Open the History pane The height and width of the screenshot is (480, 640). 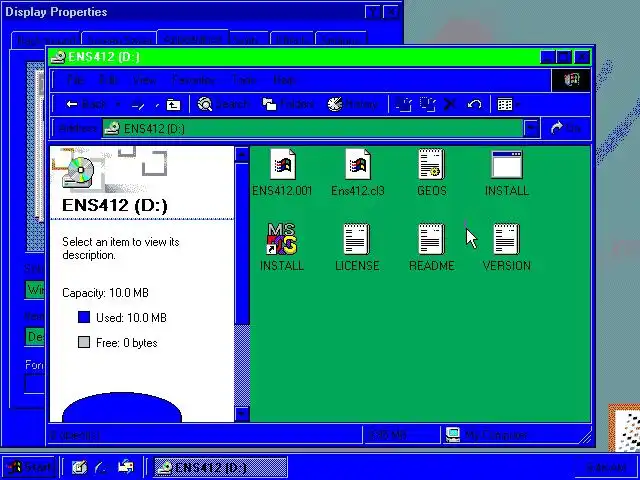click(352, 104)
